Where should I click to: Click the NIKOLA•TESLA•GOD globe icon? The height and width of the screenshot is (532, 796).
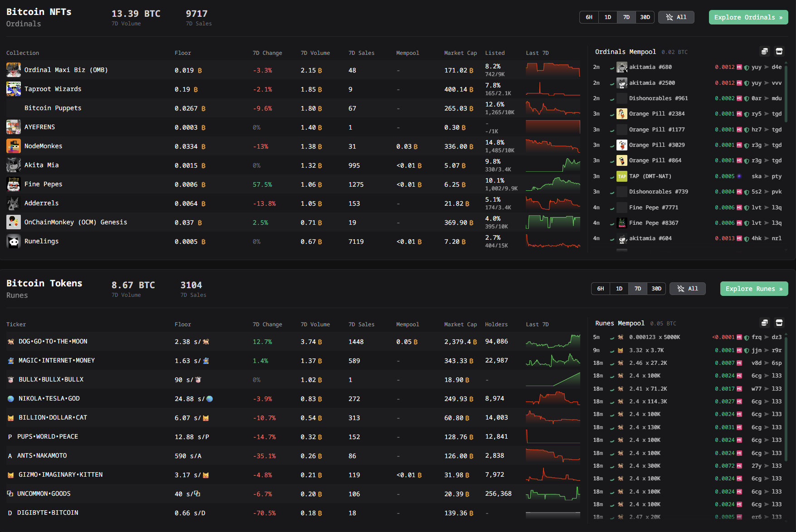(11, 399)
